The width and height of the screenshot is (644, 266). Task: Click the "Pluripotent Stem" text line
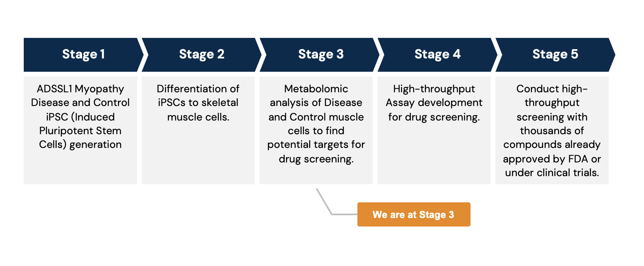(x=80, y=131)
